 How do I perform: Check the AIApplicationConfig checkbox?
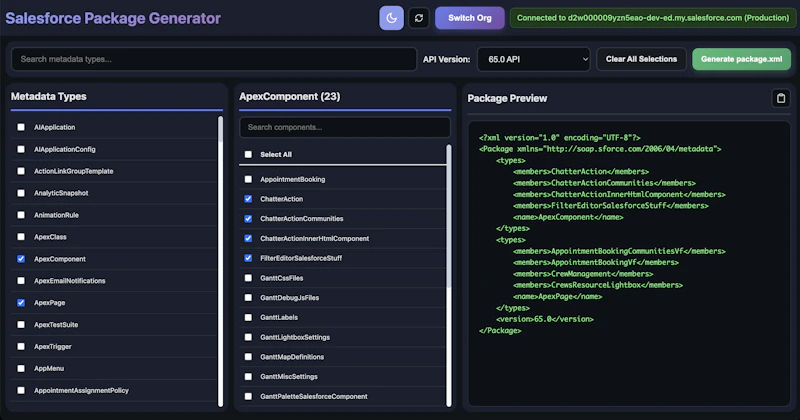[21, 149]
